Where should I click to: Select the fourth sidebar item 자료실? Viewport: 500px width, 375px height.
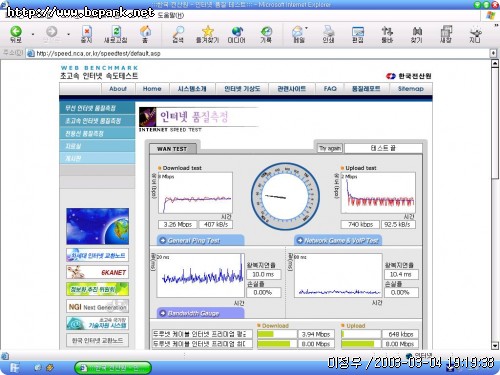click(x=97, y=146)
